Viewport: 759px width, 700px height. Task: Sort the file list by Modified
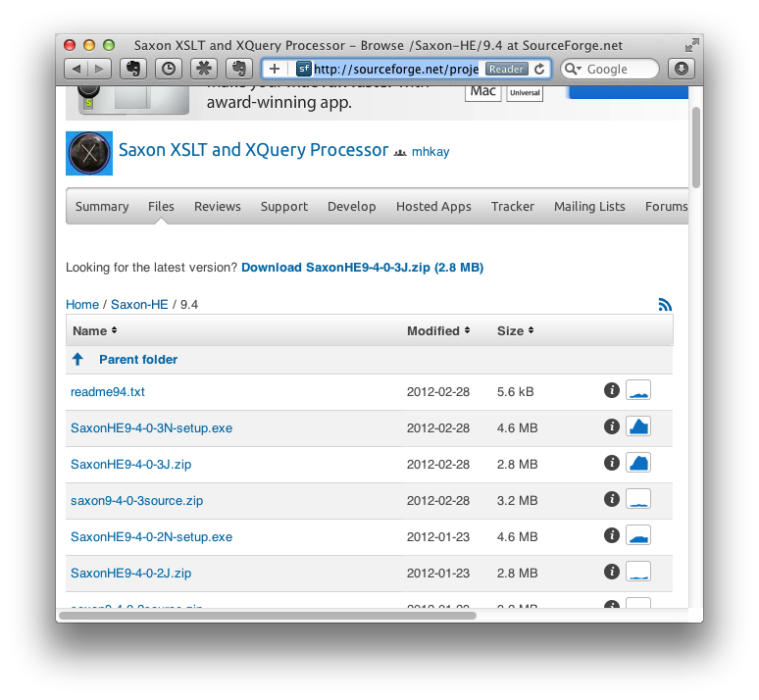point(438,330)
